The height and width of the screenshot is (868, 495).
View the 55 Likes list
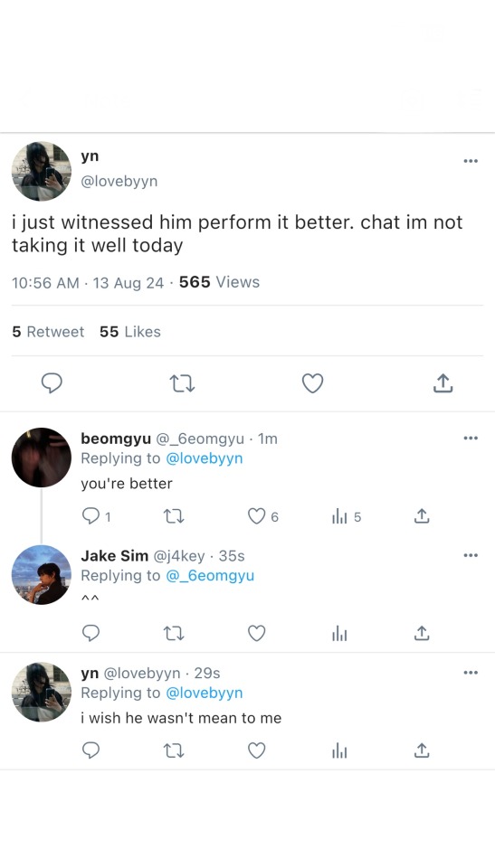click(130, 332)
